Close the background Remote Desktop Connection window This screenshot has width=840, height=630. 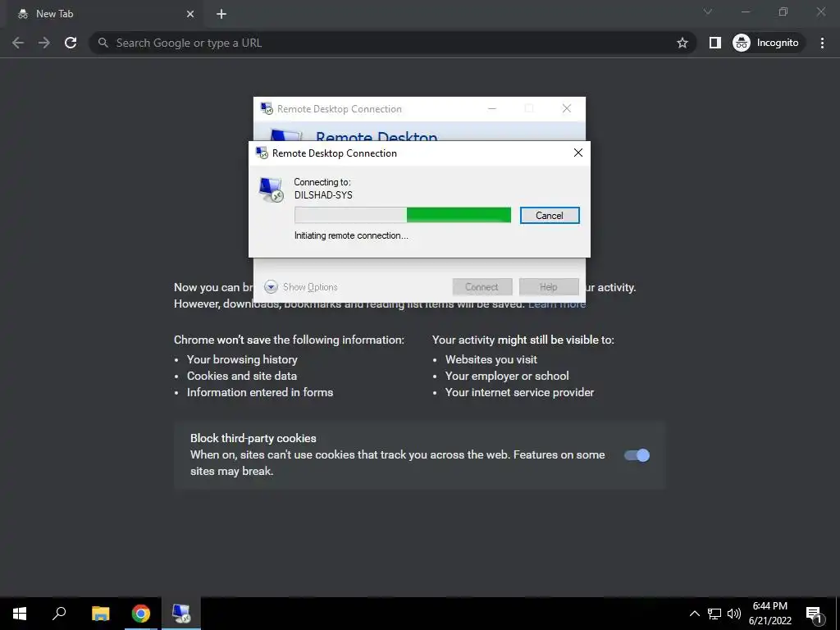point(566,109)
